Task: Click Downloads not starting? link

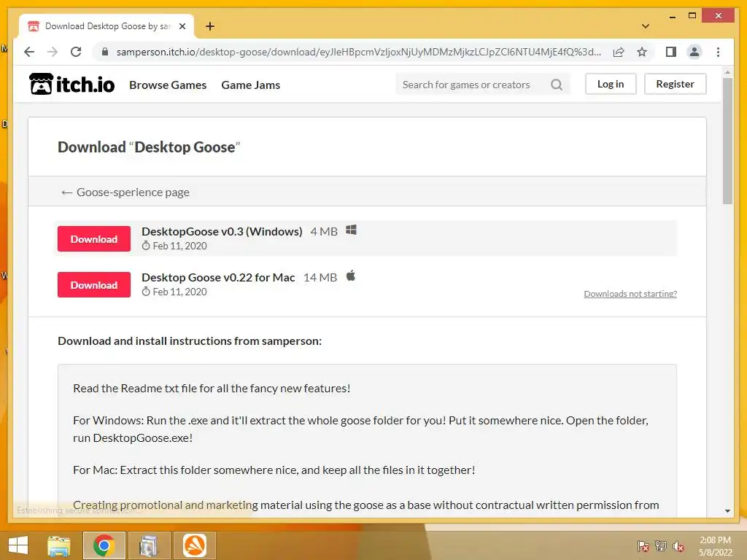Action: pyautogui.click(x=630, y=294)
